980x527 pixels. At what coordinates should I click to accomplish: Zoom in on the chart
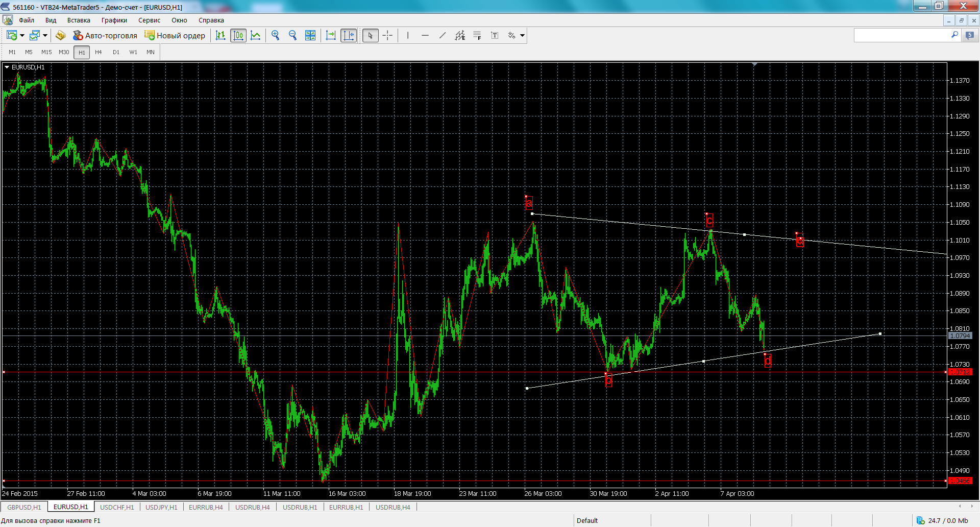[x=276, y=35]
